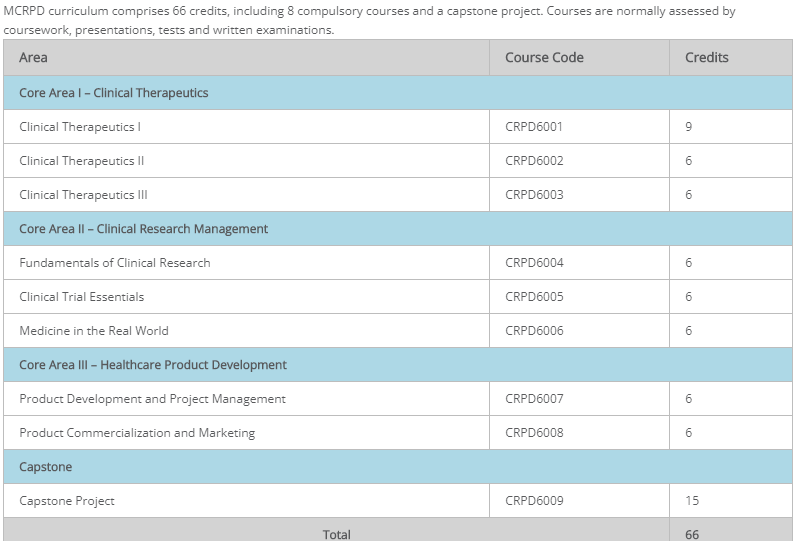
Task: Click the Course Code column header
Action: click(544, 58)
